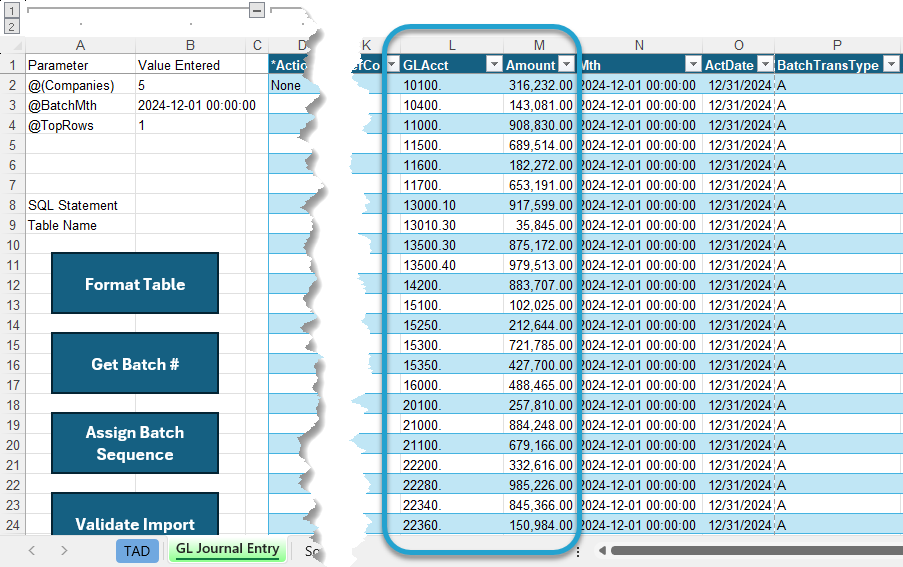Viewport: 903px width, 567px height.
Task: Click the cell '@(Companies)'
Action: 80,85
